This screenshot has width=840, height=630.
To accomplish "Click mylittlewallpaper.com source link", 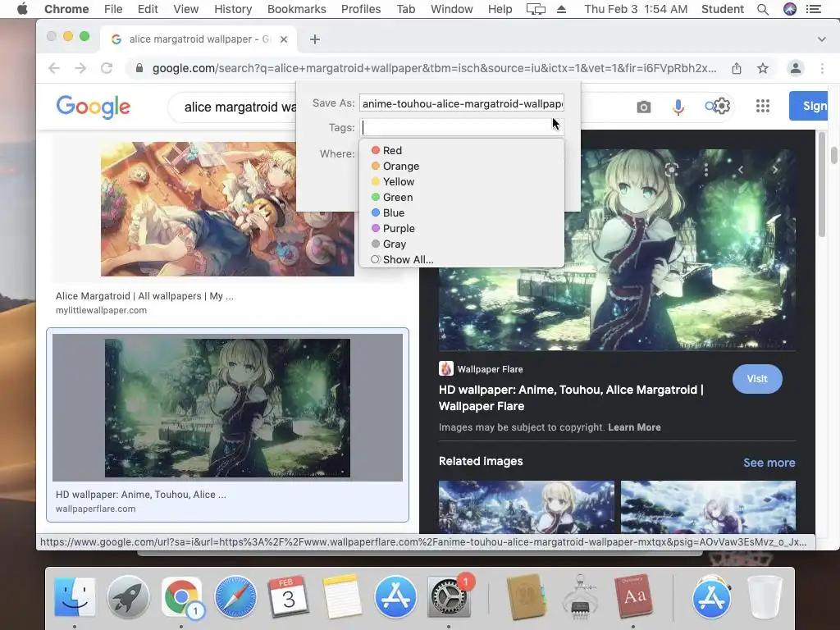I will point(101,310).
